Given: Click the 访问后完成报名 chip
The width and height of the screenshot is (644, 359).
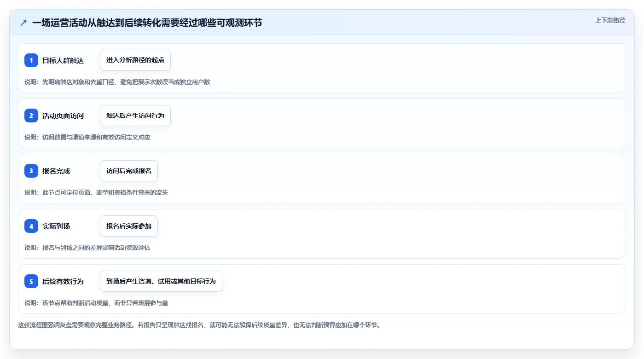Looking at the screenshot, I should tap(129, 171).
